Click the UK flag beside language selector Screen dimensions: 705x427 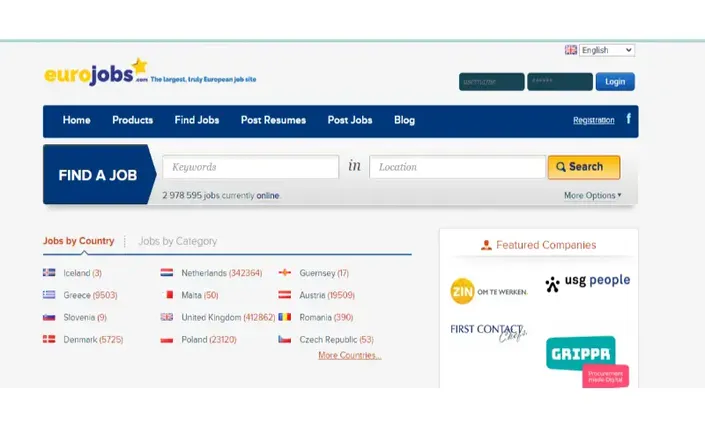[x=571, y=50]
